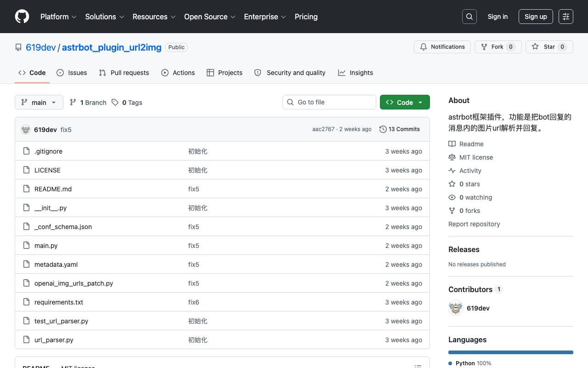The height and width of the screenshot is (368, 588).
Task: Open the fix6 commit message for requirements.txt
Action: point(194,302)
